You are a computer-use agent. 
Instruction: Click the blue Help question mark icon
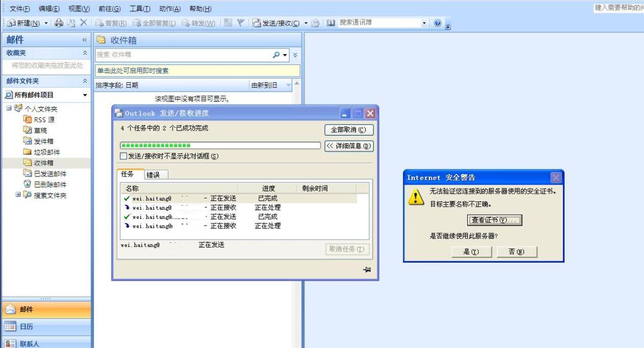[x=439, y=23]
